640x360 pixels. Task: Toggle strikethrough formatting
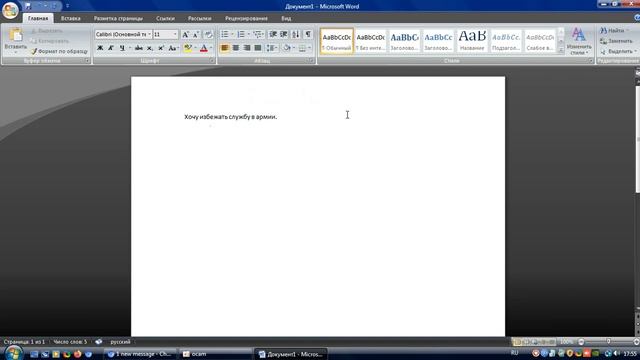pyautogui.click(x=139, y=48)
